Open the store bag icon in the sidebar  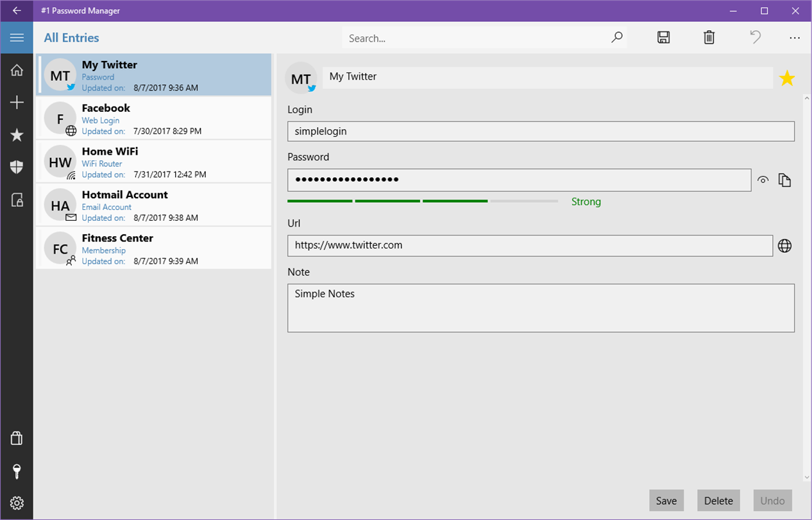[x=17, y=438]
